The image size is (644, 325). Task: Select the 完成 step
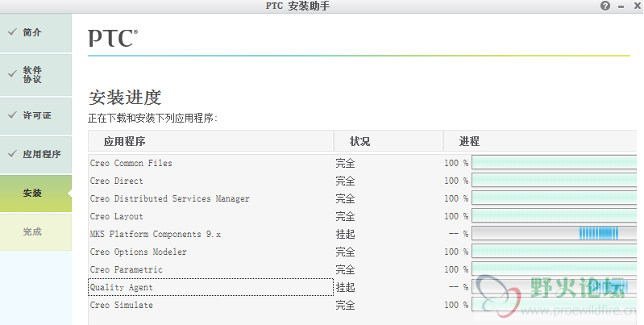(x=35, y=231)
